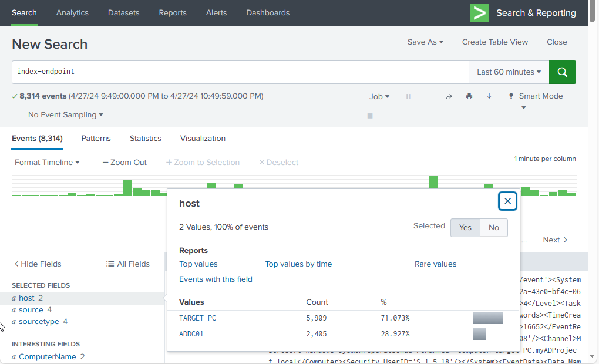Click the 28.927% percentage value
The height and width of the screenshot is (364, 599).
coord(395,334)
